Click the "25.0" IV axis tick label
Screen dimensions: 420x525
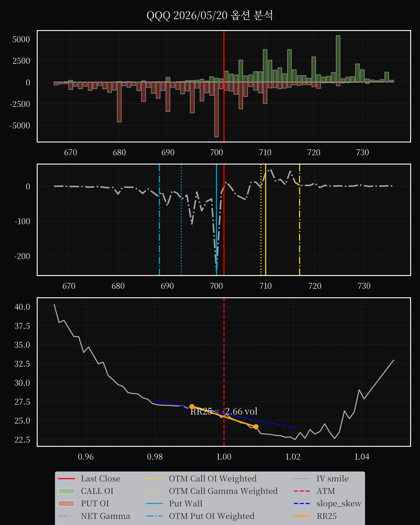22,421
